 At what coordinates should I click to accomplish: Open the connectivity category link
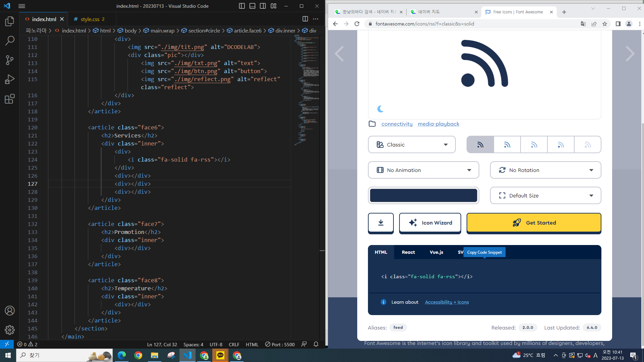pyautogui.click(x=397, y=124)
